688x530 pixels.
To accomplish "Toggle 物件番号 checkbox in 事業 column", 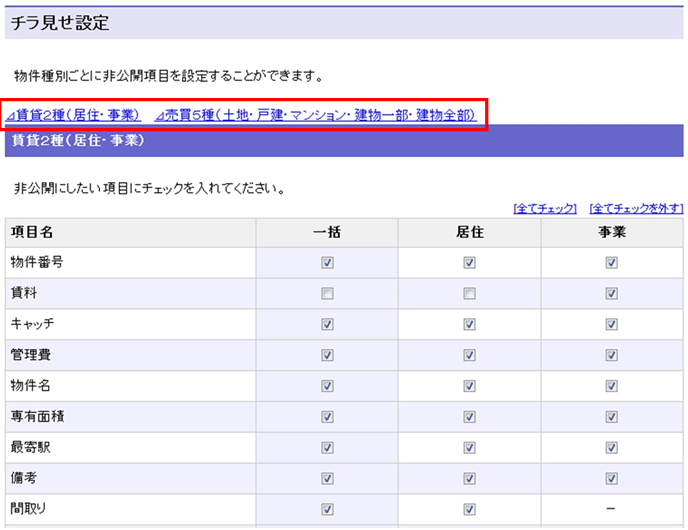I will 612,262.
